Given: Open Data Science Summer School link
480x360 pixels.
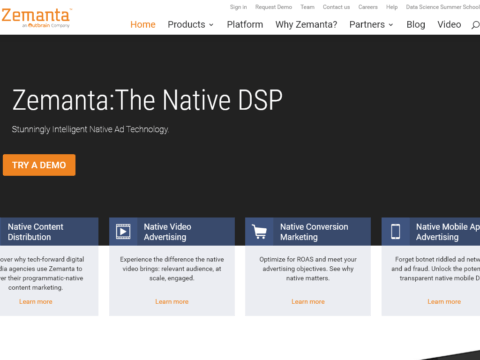Looking at the screenshot, I should click(x=443, y=7).
